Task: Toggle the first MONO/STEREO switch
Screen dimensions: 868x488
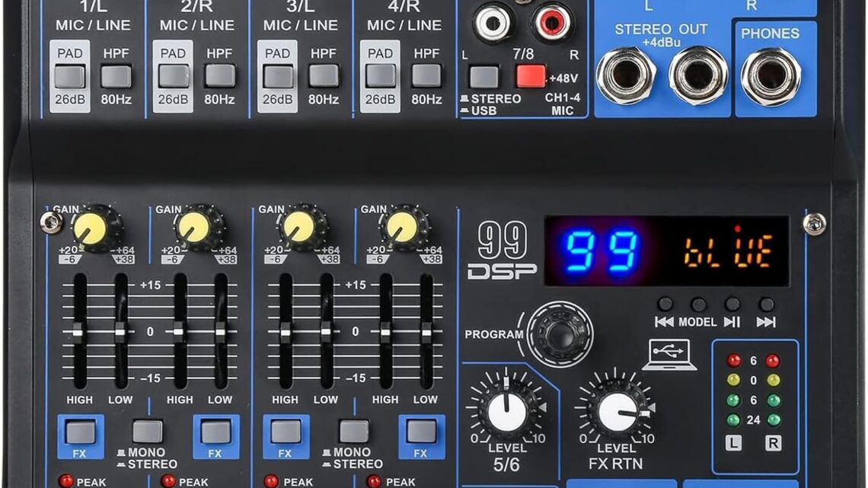Action: [147, 432]
